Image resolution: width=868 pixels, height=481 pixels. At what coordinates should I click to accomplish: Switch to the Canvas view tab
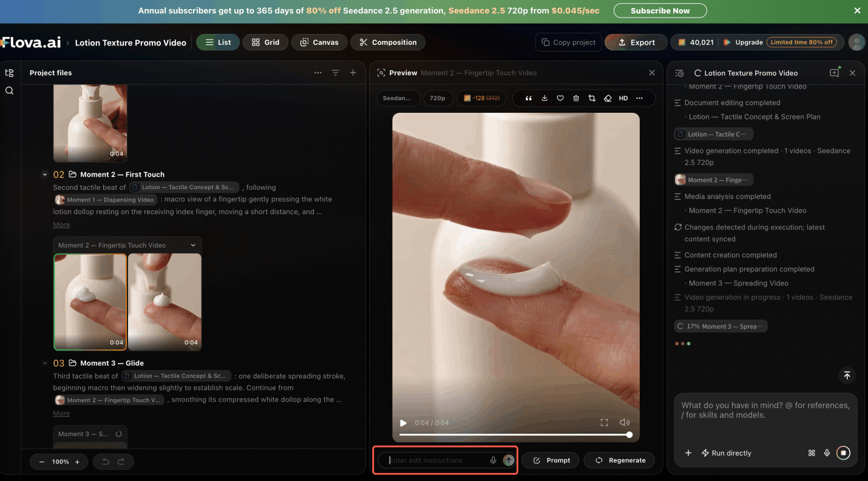coord(319,42)
